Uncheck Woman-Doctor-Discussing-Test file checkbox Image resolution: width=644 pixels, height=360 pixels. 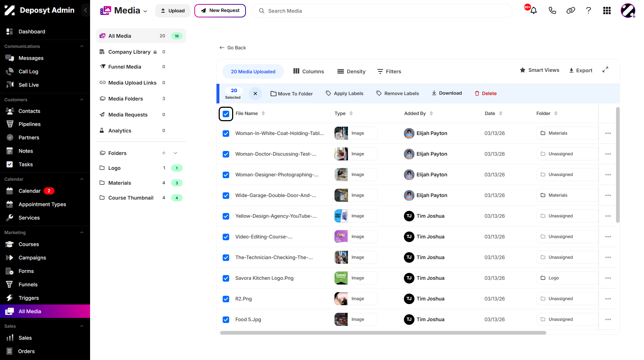[226, 154]
